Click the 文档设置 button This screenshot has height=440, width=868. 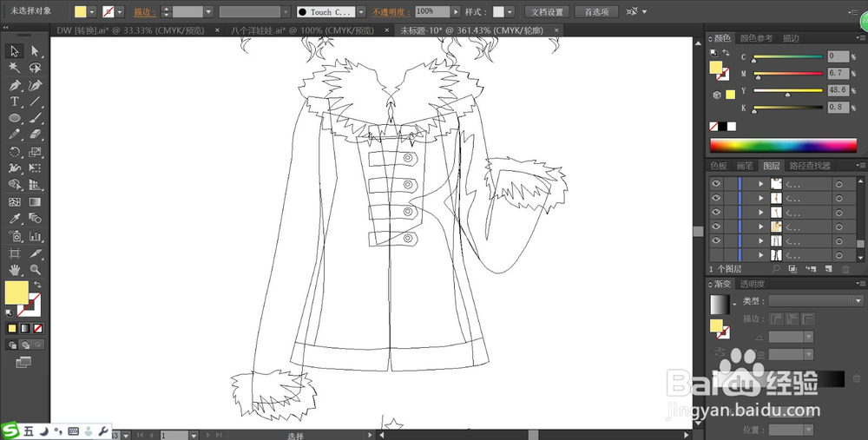[x=547, y=11]
